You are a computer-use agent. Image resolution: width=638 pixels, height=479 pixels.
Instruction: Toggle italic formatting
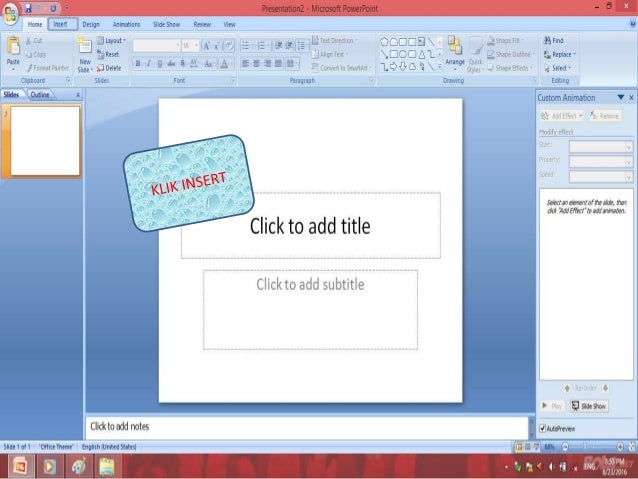[x=149, y=63]
